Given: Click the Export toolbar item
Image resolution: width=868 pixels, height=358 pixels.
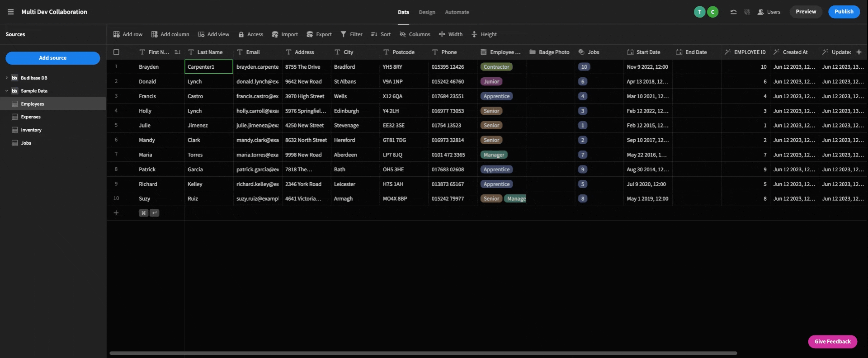Looking at the screenshot, I should coord(319,34).
